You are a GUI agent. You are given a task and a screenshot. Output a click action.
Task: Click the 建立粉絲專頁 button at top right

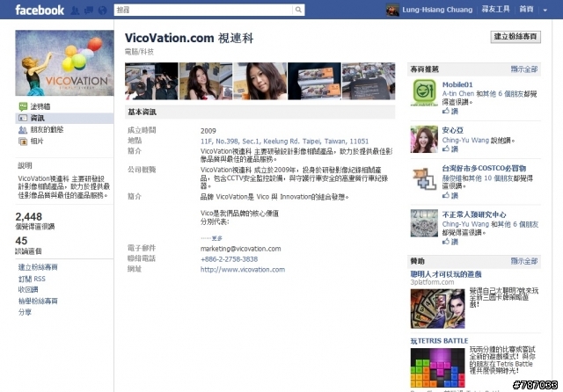click(515, 37)
